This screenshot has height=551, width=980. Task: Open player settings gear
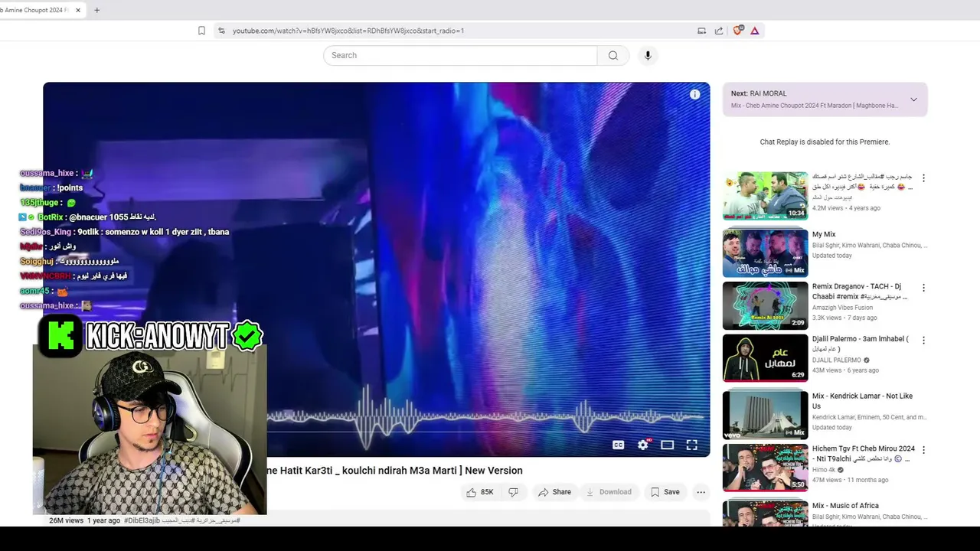(643, 445)
